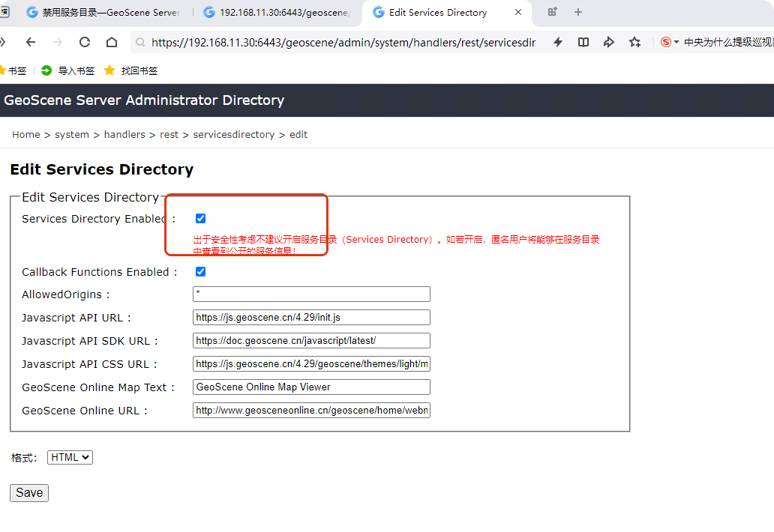Open system breadcrumb link

(72, 135)
